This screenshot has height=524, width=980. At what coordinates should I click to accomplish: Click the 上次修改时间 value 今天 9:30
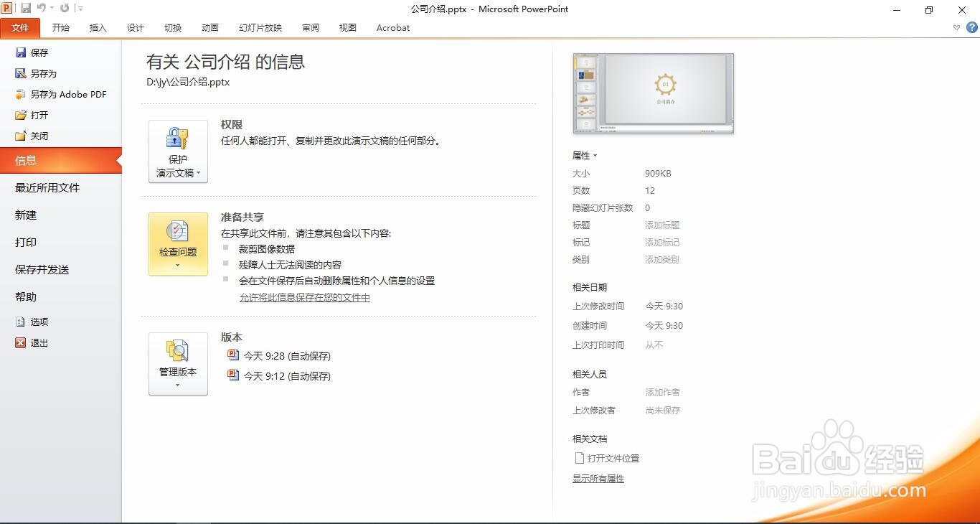pyautogui.click(x=664, y=307)
